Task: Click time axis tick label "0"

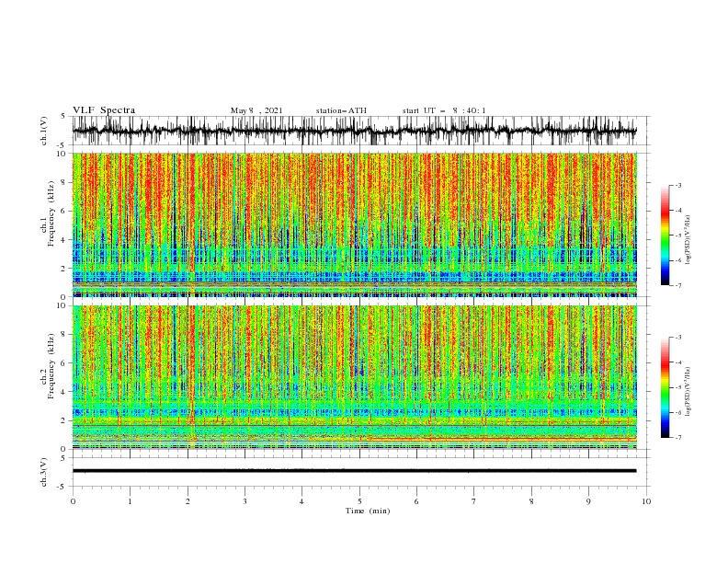Action: pos(73,501)
